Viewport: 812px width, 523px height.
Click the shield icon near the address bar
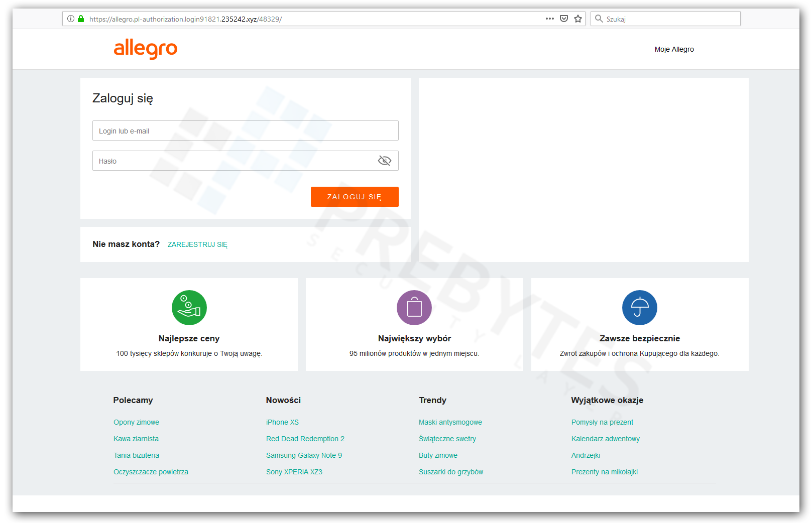(x=563, y=18)
